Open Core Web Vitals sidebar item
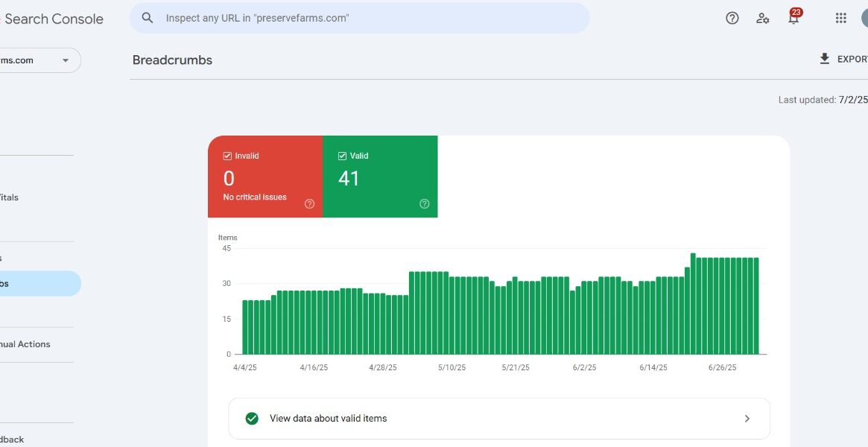Viewport: 868px width, 447px height. [x=10, y=197]
